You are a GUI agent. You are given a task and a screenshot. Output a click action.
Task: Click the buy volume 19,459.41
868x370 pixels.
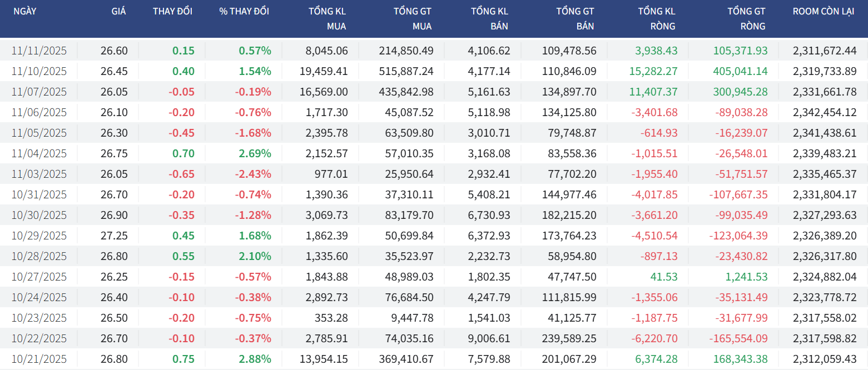click(x=326, y=71)
